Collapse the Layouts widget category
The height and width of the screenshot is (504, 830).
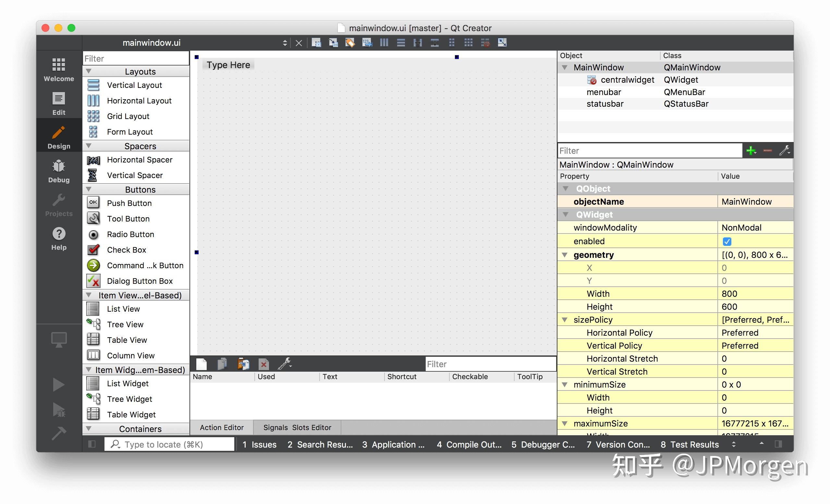(x=89, y=71)
